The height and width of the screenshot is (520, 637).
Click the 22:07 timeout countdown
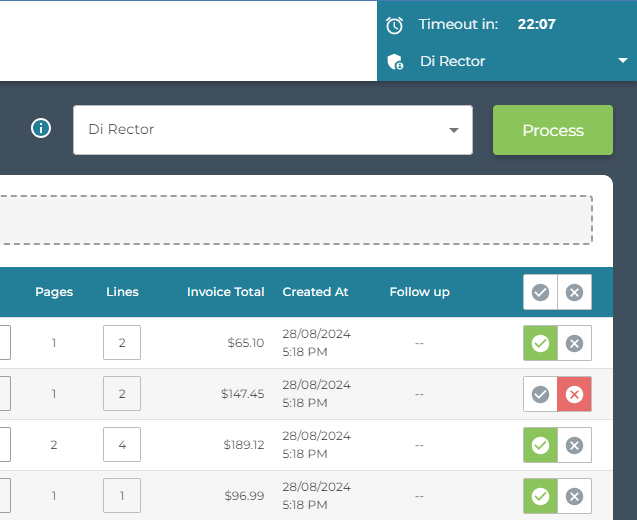click(536, 24)
